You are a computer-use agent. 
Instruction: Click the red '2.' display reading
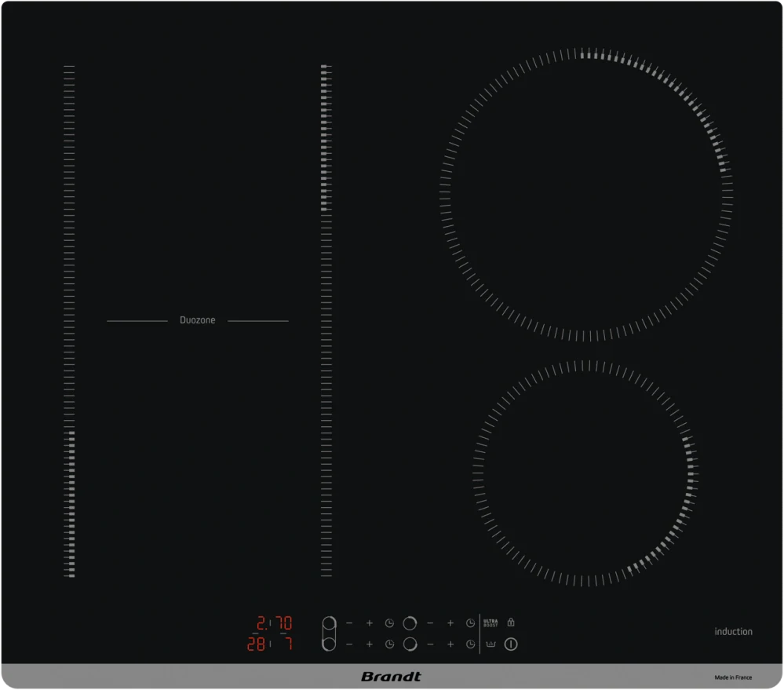(261, 623)
